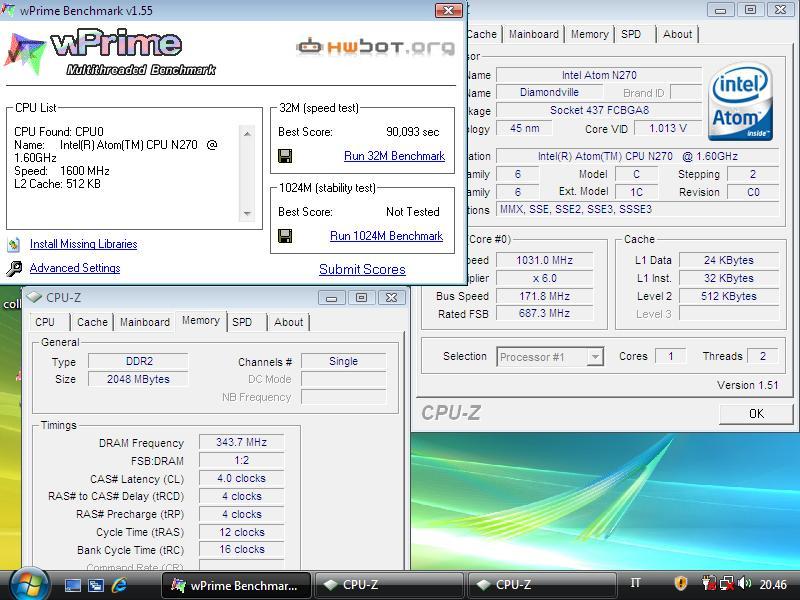800x600 pixels.
Task: Click the Intel Atom logo badge
Action: [740, 102]
